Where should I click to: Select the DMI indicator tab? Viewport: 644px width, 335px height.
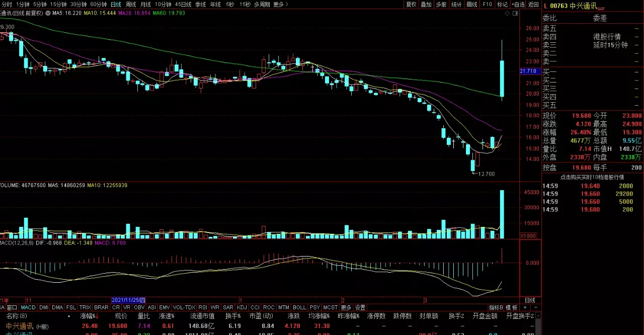(44, 307)
